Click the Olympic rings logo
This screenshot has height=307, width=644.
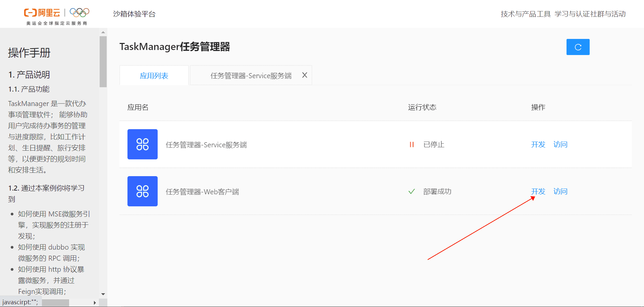coord(79,12)
